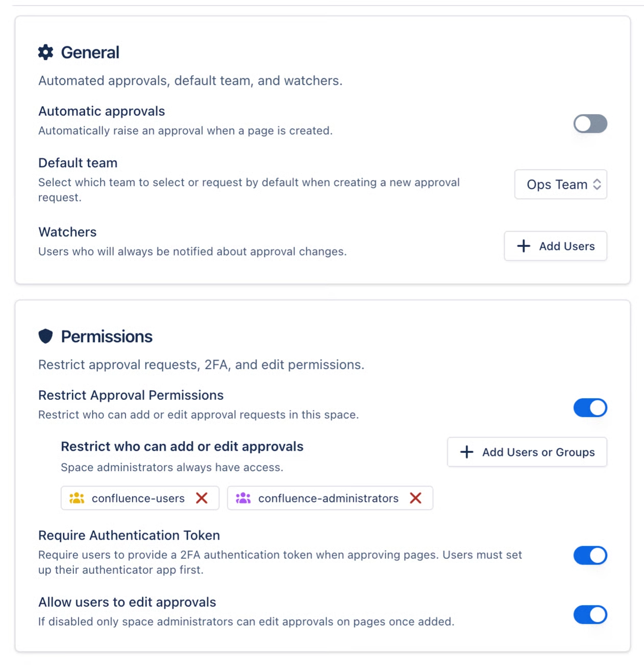Click the plus icon on Add Users or Groups
Image resolution: width=644 pixels, height=665 pixels.
466,452
